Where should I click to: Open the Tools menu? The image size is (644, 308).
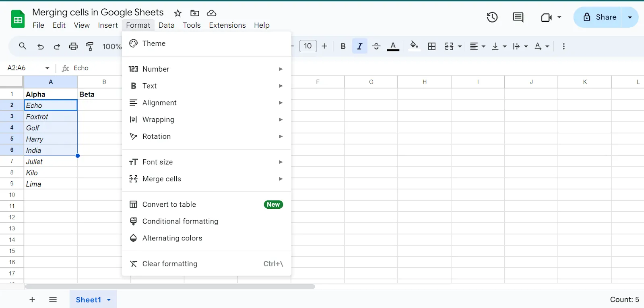coord(192,25)
